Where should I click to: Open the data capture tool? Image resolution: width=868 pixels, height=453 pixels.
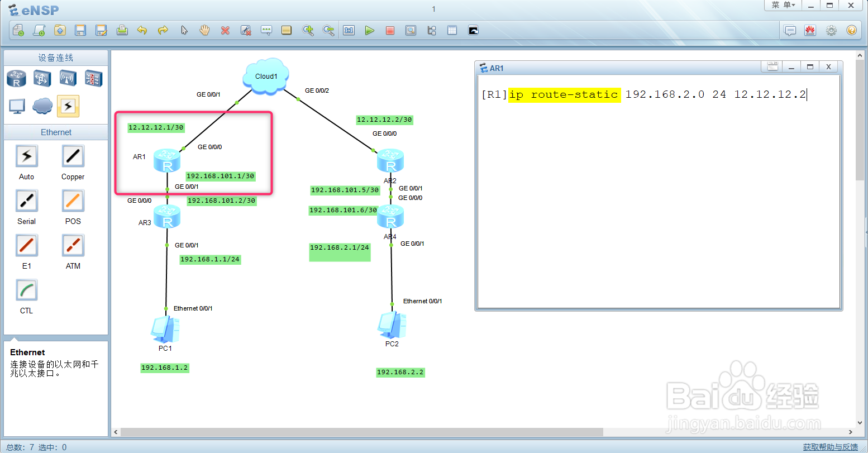click(x=411, y=30)
